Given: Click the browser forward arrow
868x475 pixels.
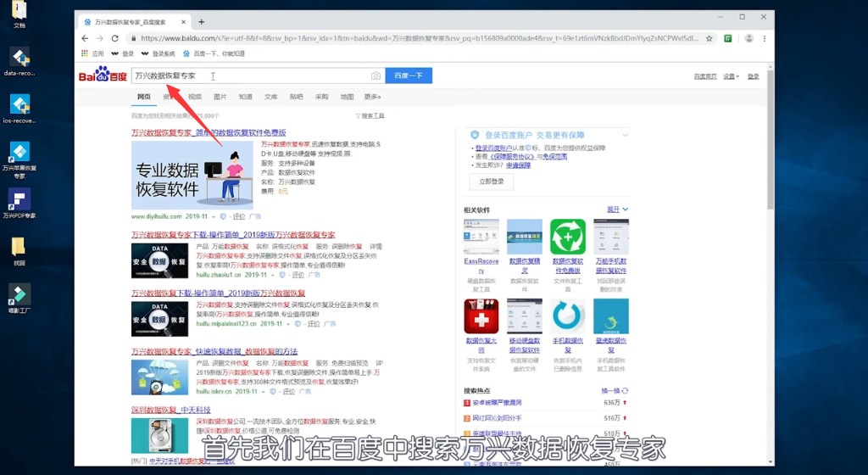Looking at the screenshot, I should [100, 38].
